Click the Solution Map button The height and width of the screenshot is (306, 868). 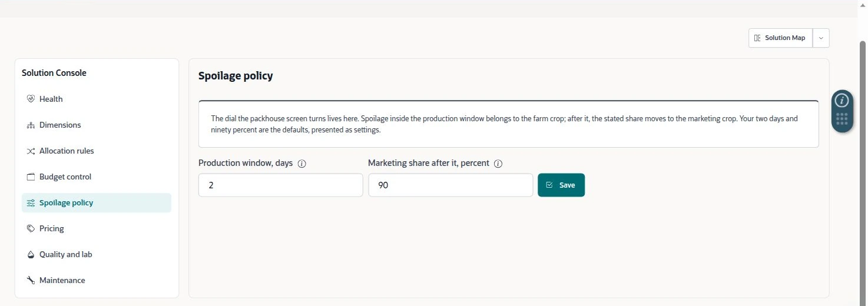coord(781,38)
